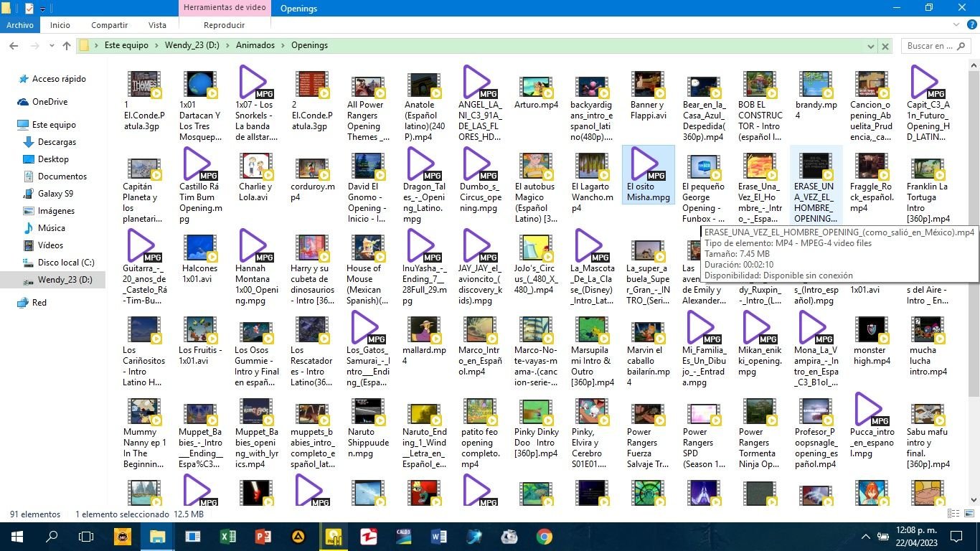The image size is (980, 551).
Task: Open Windows Start menu
Action: click(17, 536)
